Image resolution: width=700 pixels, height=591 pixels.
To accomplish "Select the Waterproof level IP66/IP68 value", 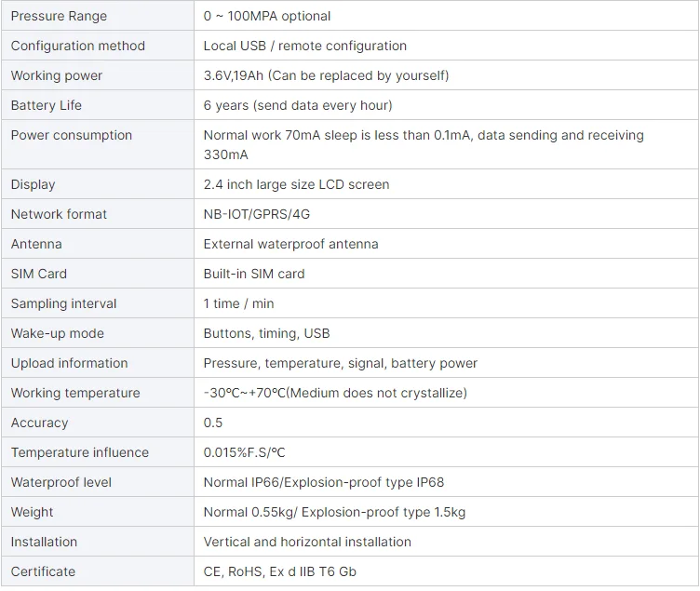I will [324, 482].
